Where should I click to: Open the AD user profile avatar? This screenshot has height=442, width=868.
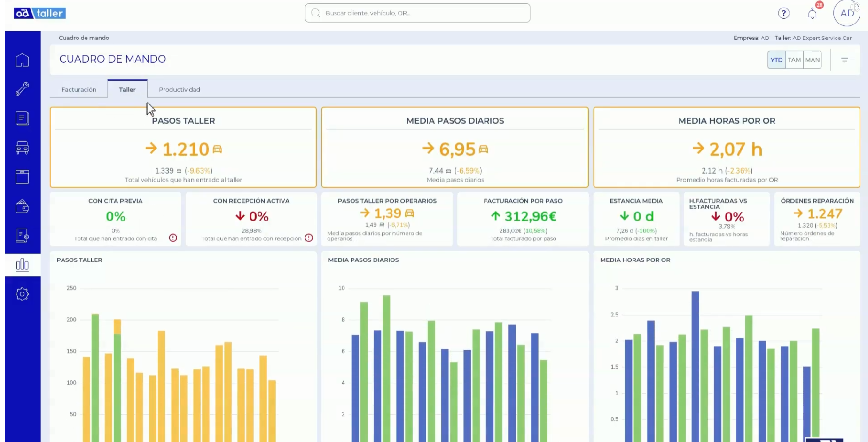pyautogui.click(x=846, y=13)
